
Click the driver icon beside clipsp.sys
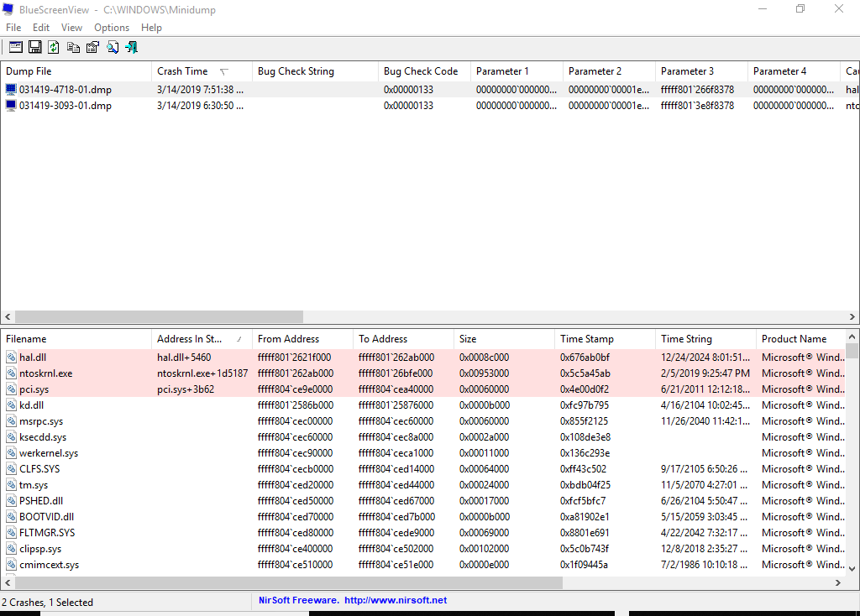point(11,548)
